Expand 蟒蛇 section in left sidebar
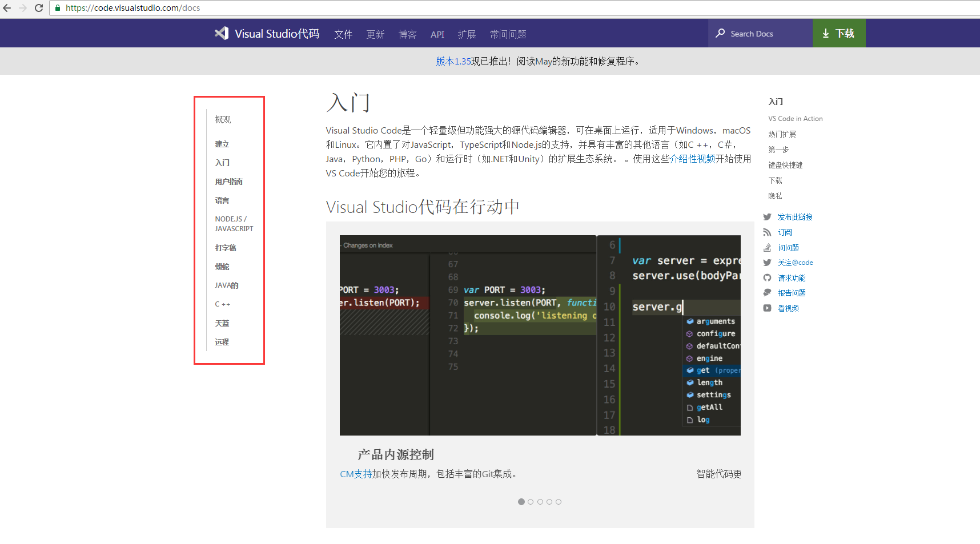Viewport: 980px width, 544px height. coord(222,267)
